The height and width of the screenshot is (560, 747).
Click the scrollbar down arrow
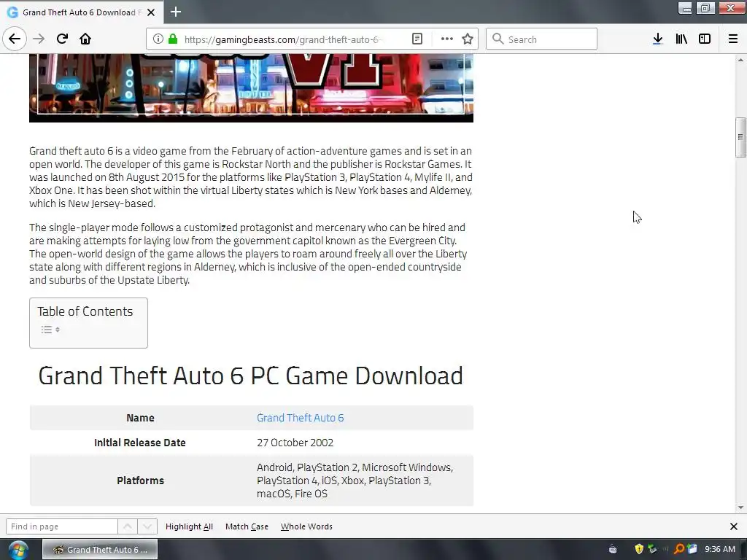tap(740, 507)
